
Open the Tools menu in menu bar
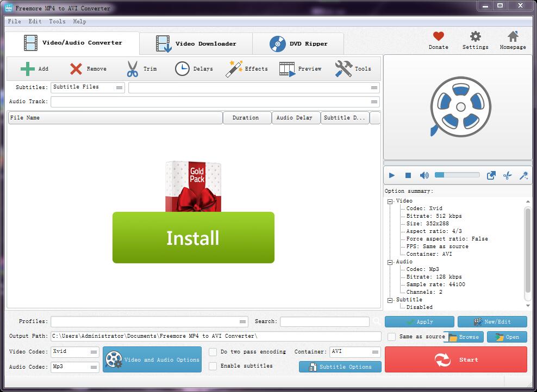[57, 21]
